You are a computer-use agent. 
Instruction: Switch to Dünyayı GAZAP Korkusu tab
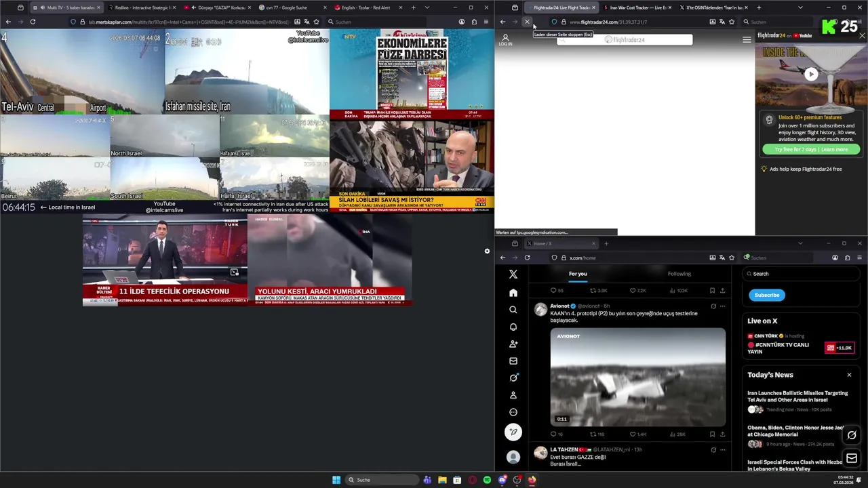pos(217,7)
